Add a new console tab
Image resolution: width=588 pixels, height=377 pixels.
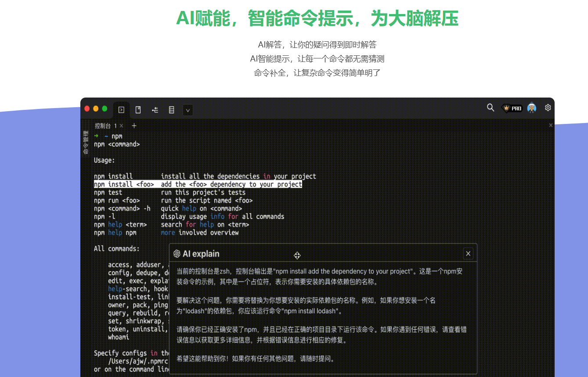click(134, 126)
